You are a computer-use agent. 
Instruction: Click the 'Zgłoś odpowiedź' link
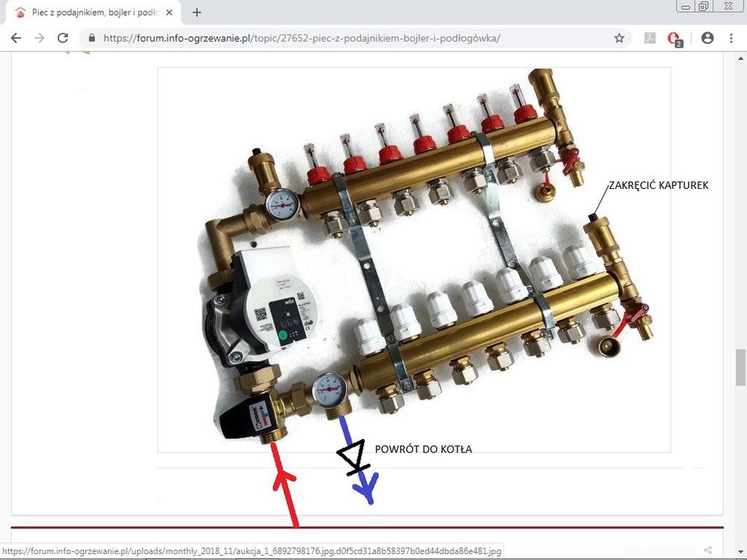pyautogui.click(x=657, y=551)
